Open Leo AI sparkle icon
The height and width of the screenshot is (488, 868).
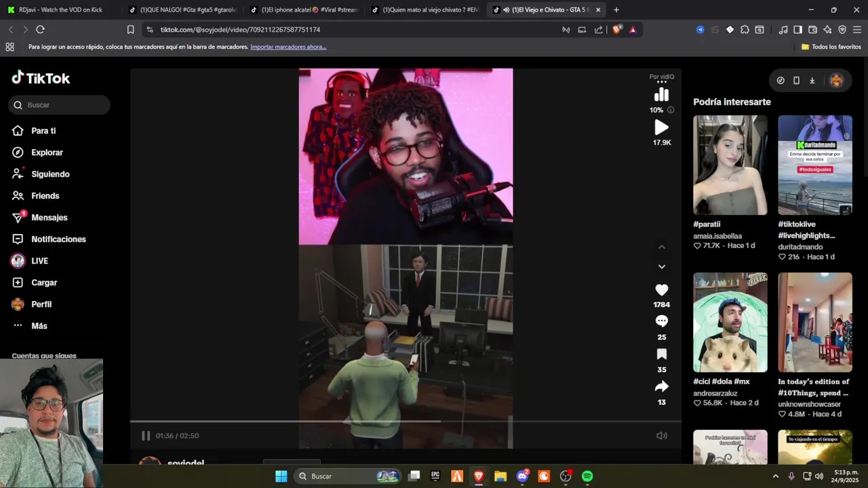pyautogui.click(x=827, y=29)
